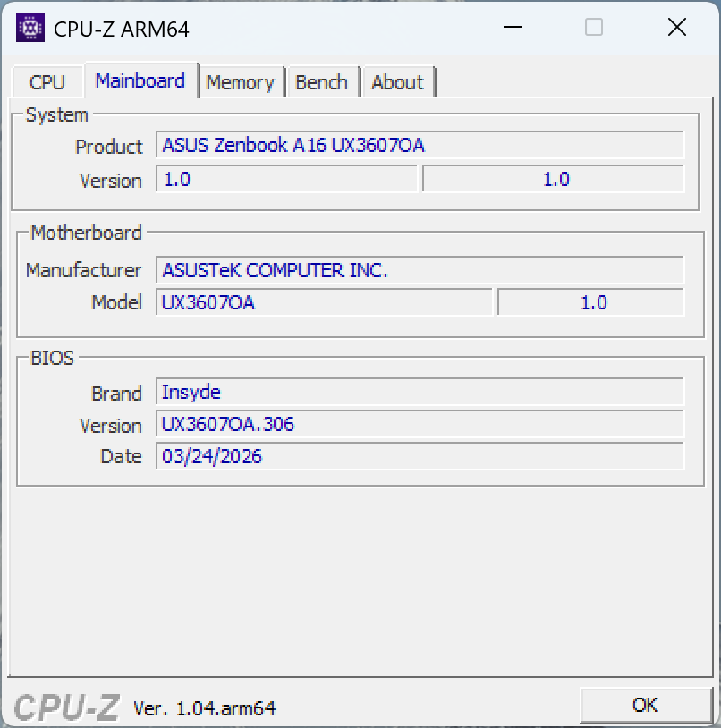Click the motherboard Manufacturer field
721x728 pixels.
pos(420,270)
